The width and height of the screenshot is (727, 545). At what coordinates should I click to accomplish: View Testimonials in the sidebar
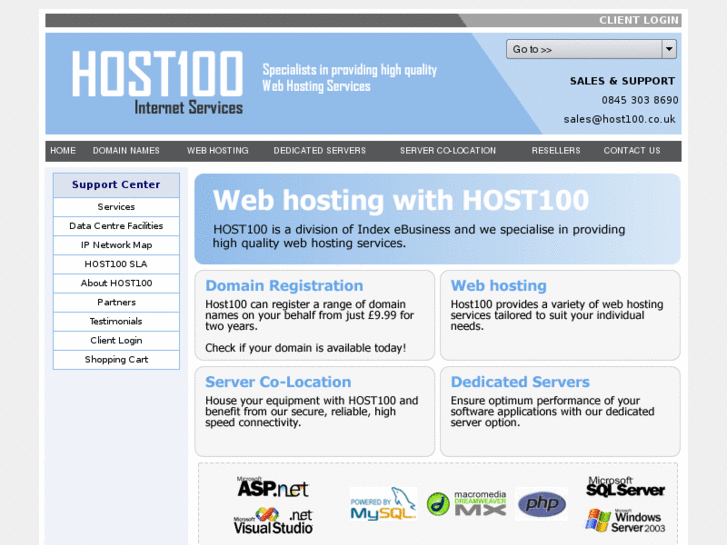tap(116, 321)
